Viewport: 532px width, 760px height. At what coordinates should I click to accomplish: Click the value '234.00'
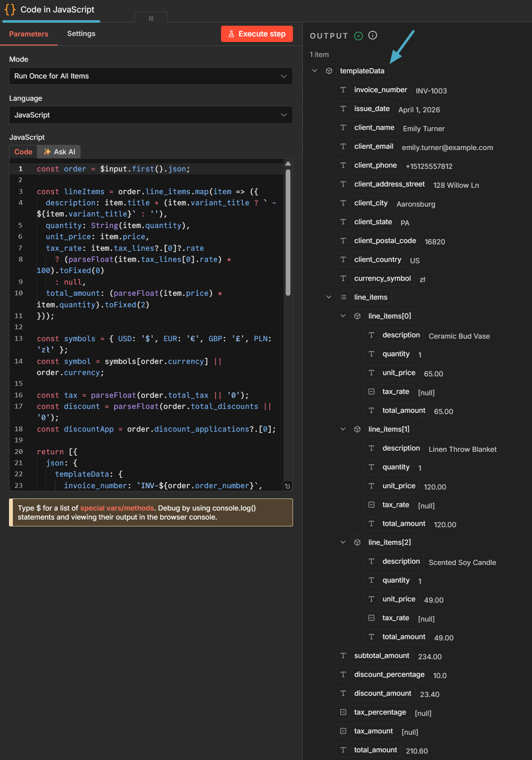pyautogui.click(x=430, y=657)
